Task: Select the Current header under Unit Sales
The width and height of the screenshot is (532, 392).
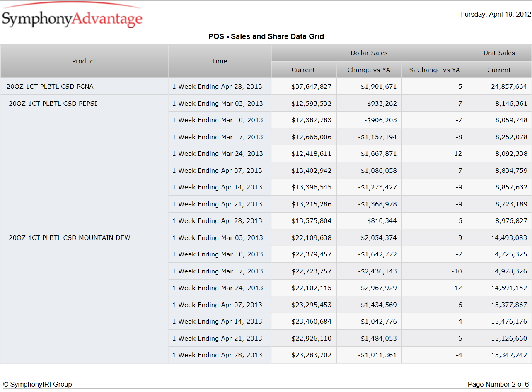Action: coord(499,70)
